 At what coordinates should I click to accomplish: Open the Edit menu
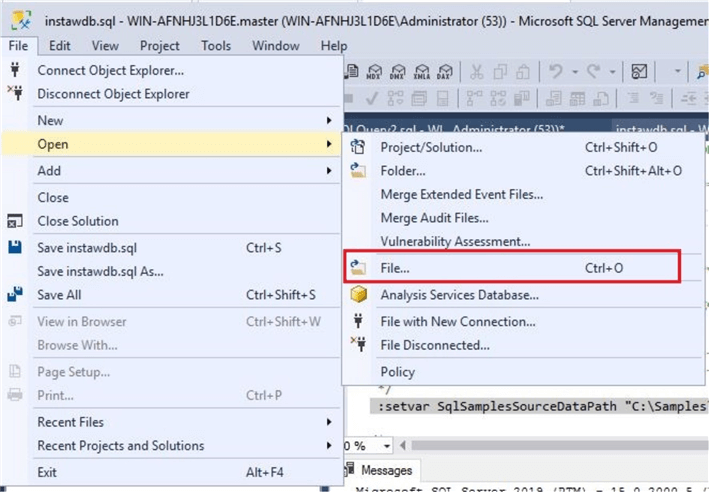point(60,46)
